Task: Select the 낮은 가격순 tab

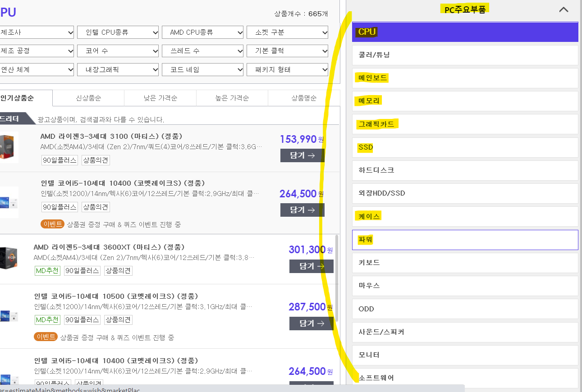Action: [x=160, y=98]
